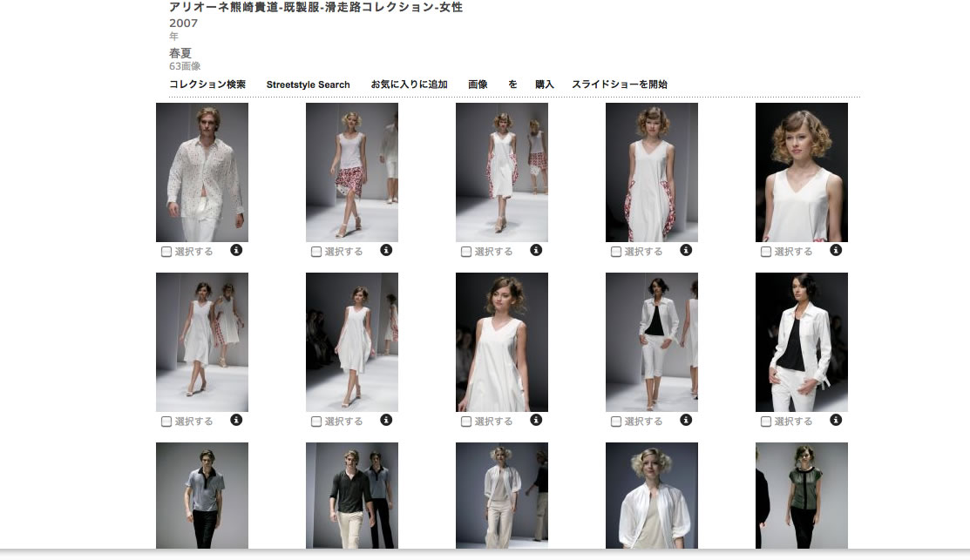970x560 pixels.
Task: Open thumbnail of white tank and red floral skirt
Action: click(x=352, y=172)
